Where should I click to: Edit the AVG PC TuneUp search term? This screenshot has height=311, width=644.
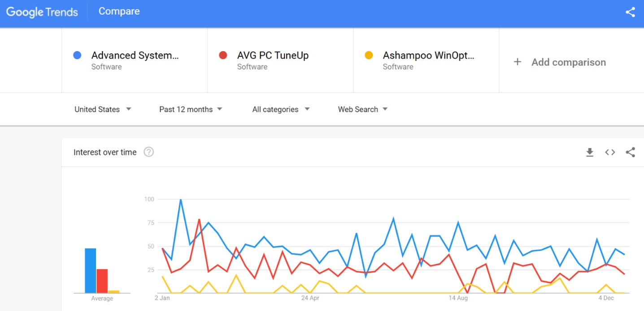(x=273, y=56)
